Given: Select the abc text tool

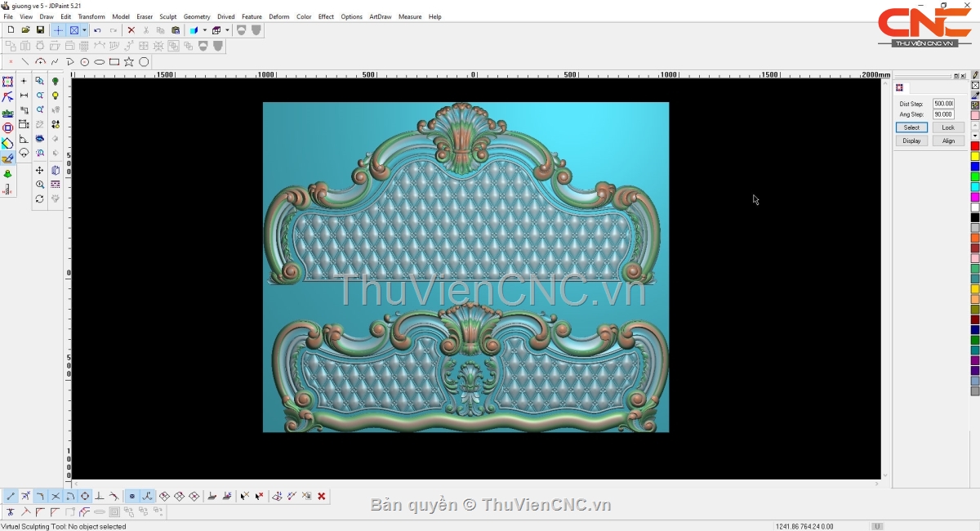Looking at the screenshot, I should coord(7,113).
